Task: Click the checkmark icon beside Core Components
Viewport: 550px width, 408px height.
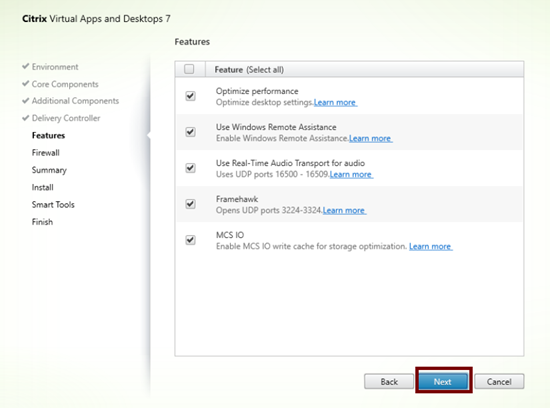Action: point(25,83)
